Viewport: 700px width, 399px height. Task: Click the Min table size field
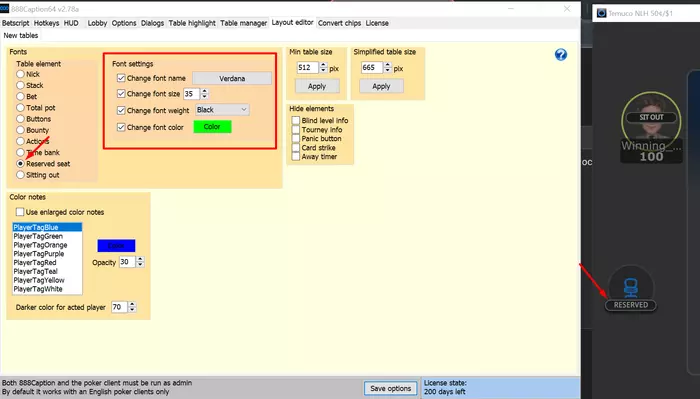pos(308,68)
